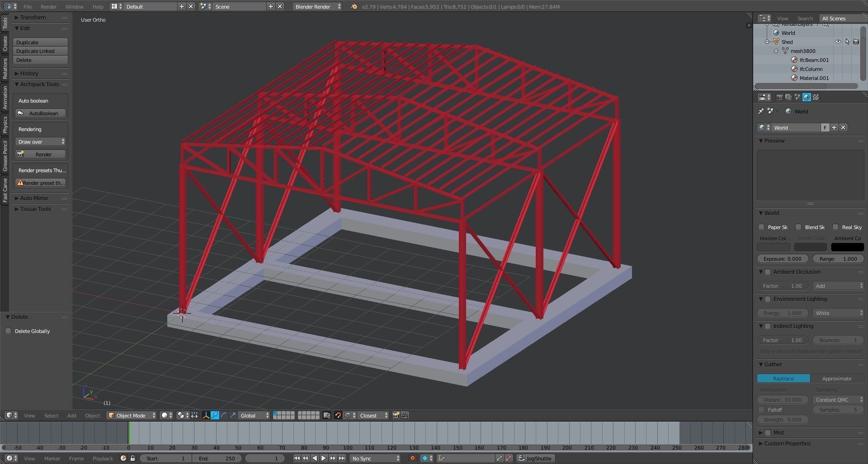This screenshot has width=868, height=464.
Task: Collapse the mesh3800 tree node
Action: 776,51
